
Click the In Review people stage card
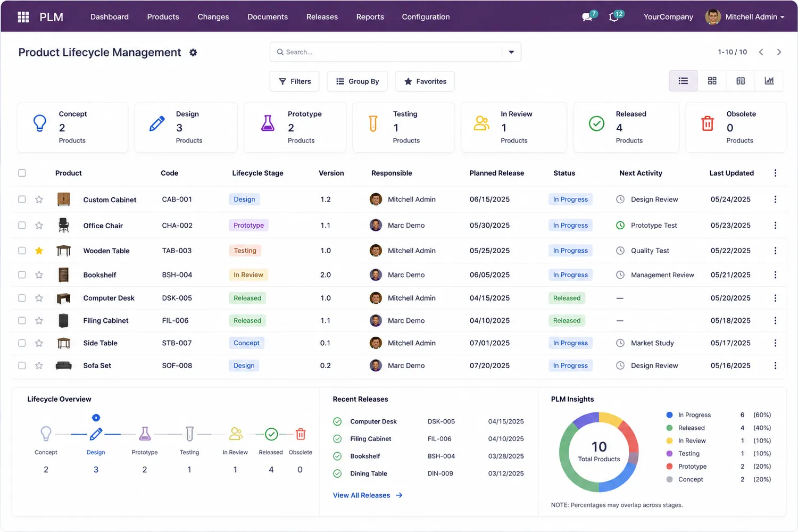514,127
